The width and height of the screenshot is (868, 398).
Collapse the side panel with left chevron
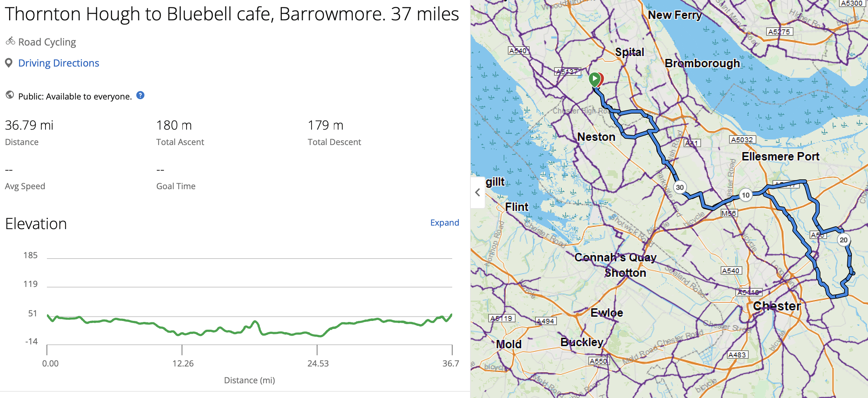point(478,192)
